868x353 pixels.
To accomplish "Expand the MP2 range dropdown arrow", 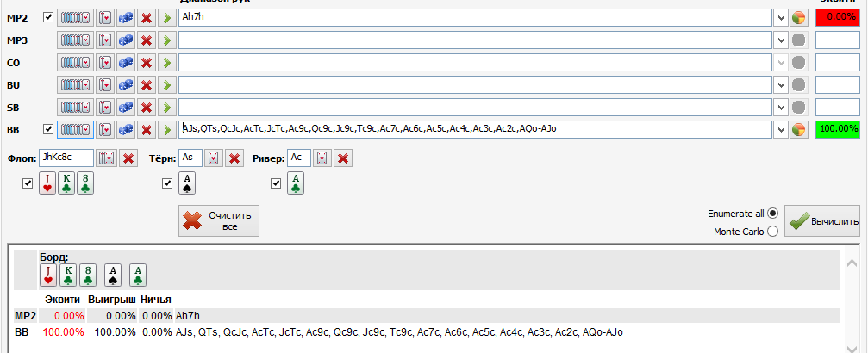I will (x=781, y=17).
